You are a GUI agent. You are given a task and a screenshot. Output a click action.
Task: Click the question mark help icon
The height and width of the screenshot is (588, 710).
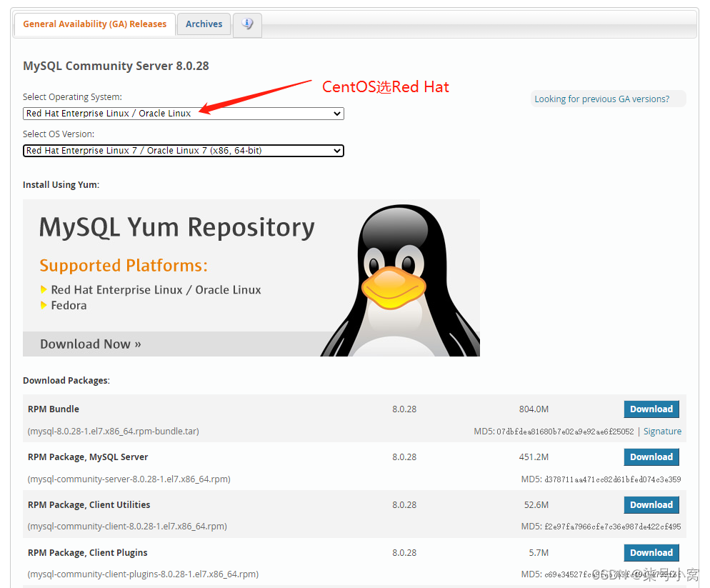point(247,24)
